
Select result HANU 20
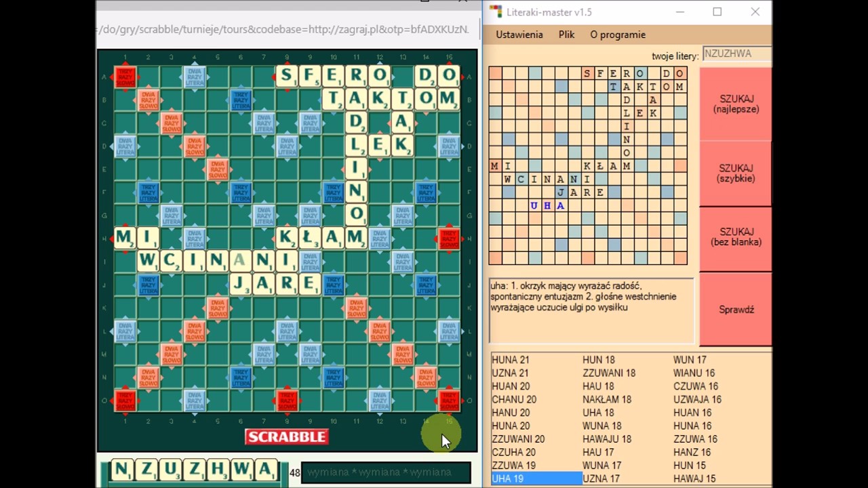[511, 412]
